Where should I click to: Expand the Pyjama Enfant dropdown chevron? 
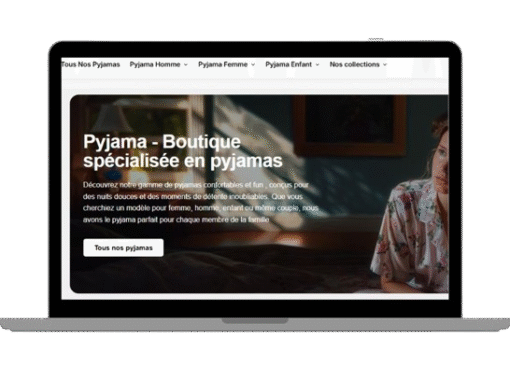pos(318,65)
